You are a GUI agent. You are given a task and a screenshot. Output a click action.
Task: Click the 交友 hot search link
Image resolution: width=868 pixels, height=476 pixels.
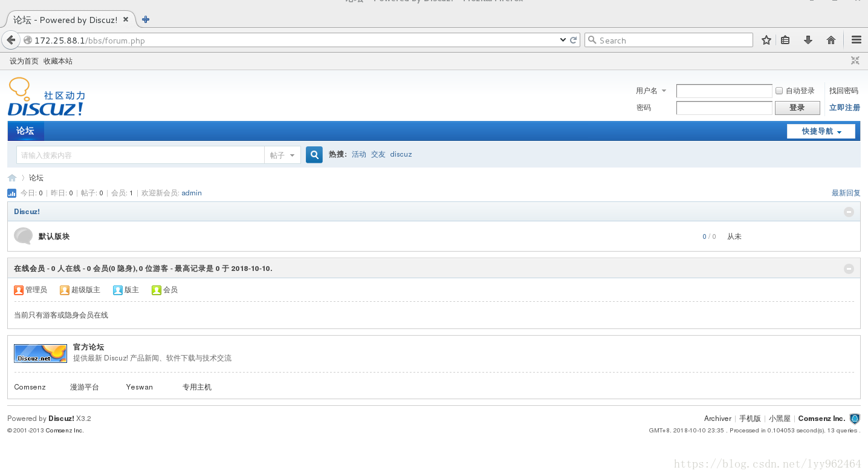pos(378,154)
